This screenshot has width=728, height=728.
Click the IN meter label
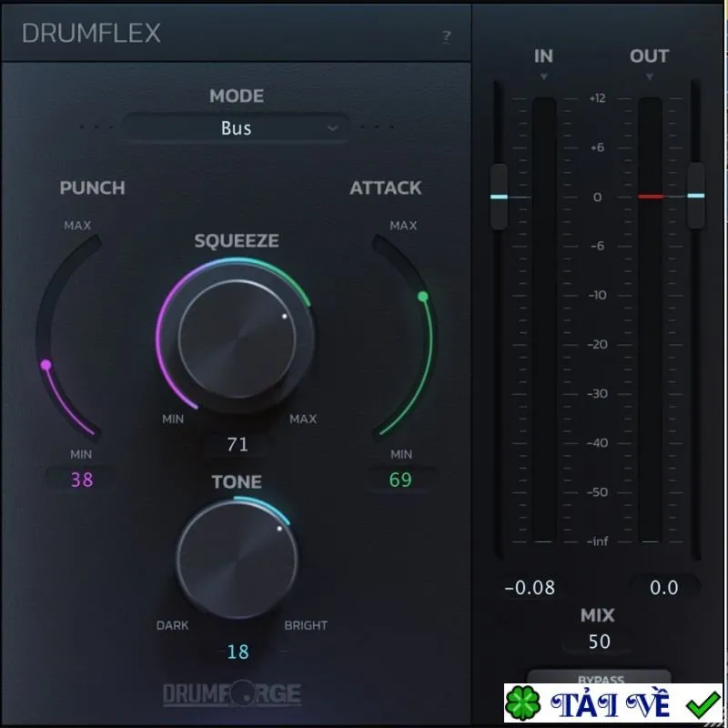543,56
